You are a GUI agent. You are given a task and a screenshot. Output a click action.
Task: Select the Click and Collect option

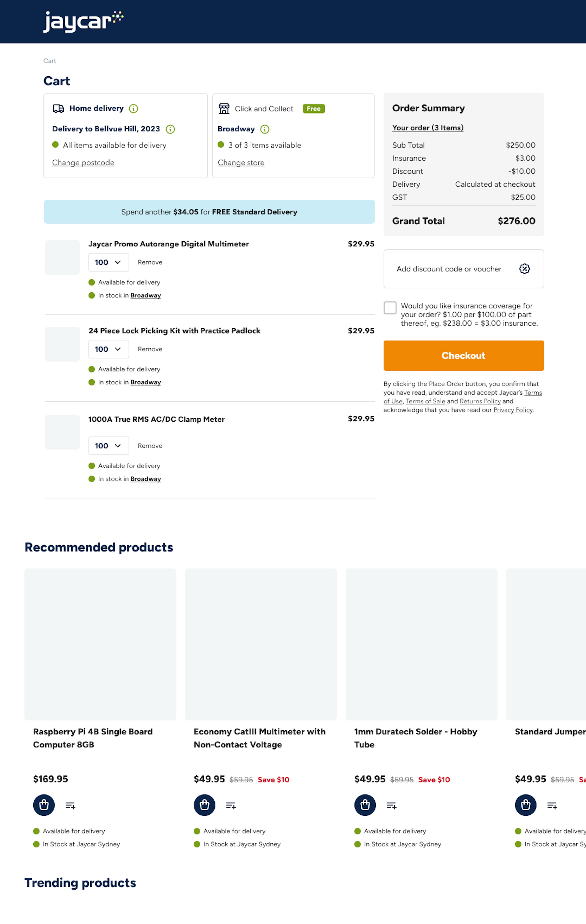[x=264, y=109]
